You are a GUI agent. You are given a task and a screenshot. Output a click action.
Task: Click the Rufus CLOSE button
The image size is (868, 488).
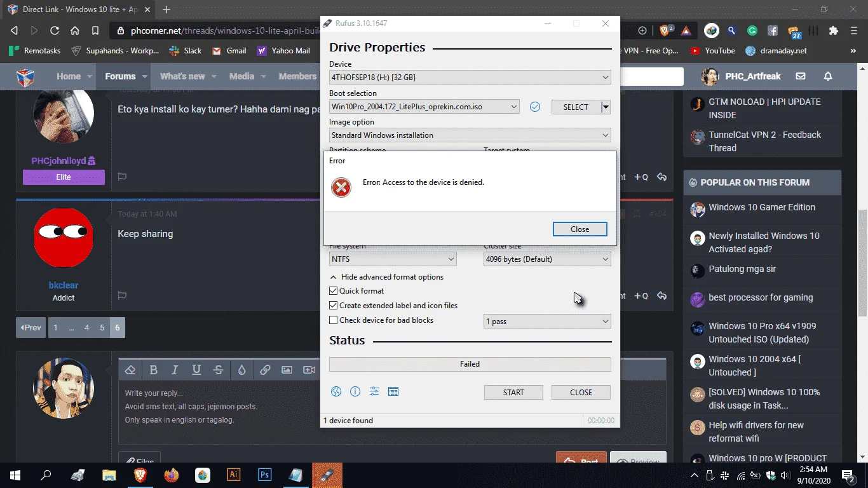[x=581, y=393]
